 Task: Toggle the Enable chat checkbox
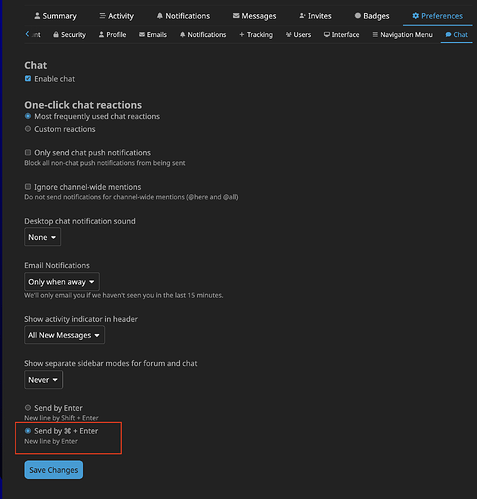pyautogui.click(x=28, y=79)
